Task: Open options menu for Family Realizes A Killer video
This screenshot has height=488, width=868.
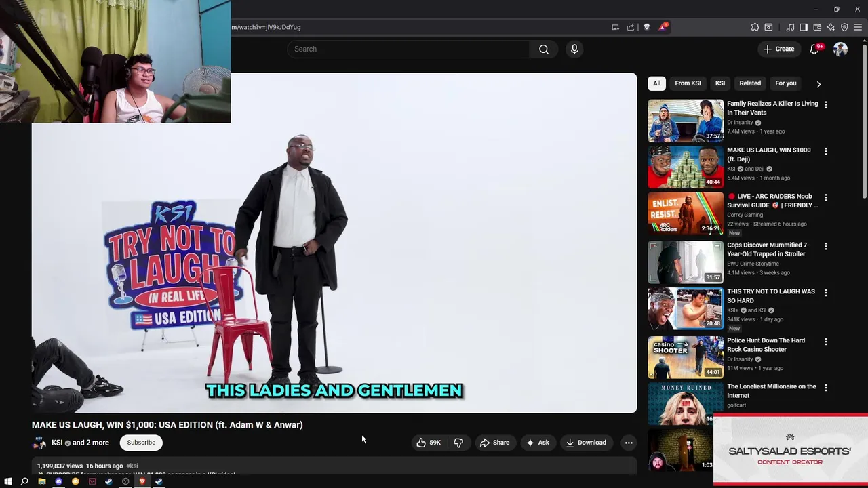Action: pyautogui.click(x=825, y=105)
